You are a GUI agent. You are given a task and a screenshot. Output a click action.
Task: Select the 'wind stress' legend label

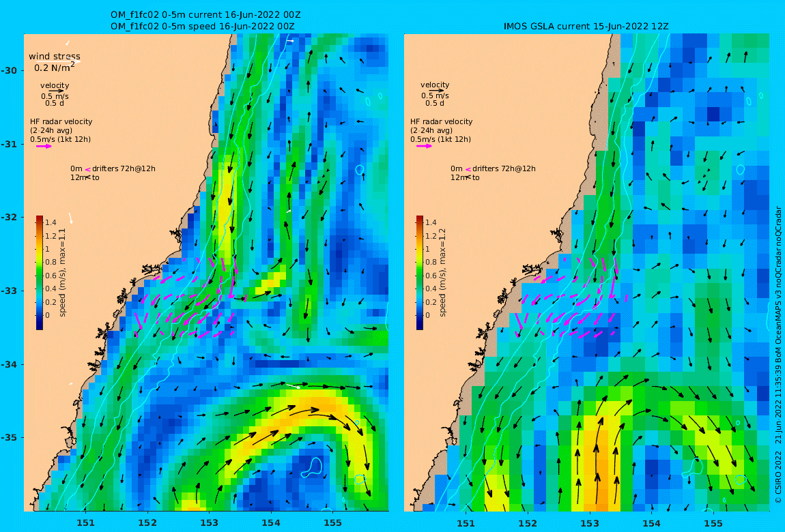click(x=55, y=57)
